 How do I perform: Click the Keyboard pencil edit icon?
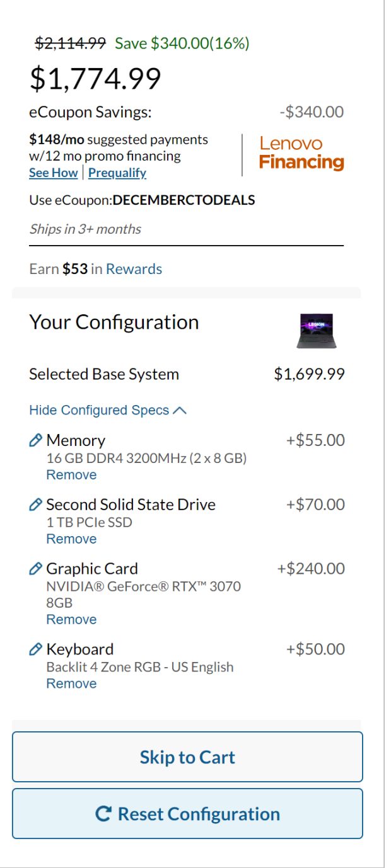coord(36,649)
